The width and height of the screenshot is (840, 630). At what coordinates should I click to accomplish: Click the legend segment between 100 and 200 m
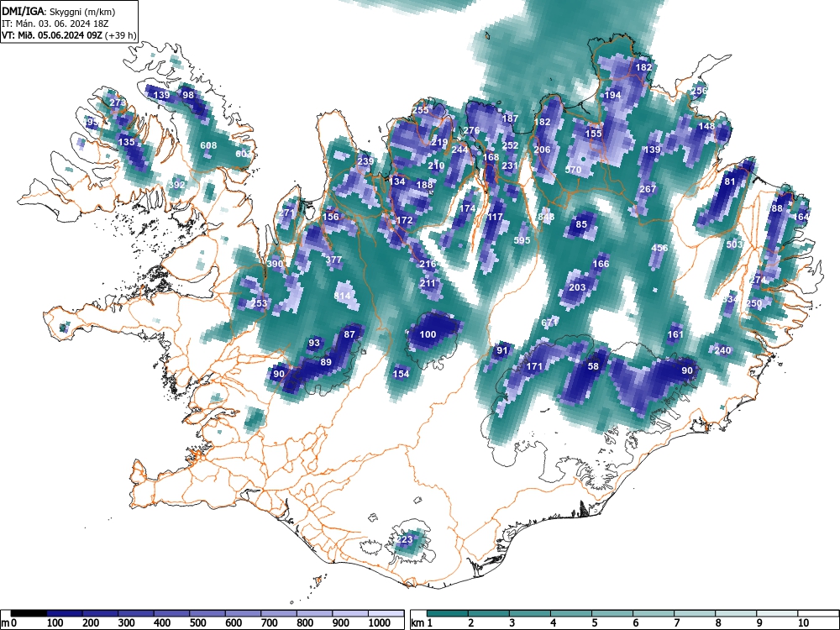(65, 613)
